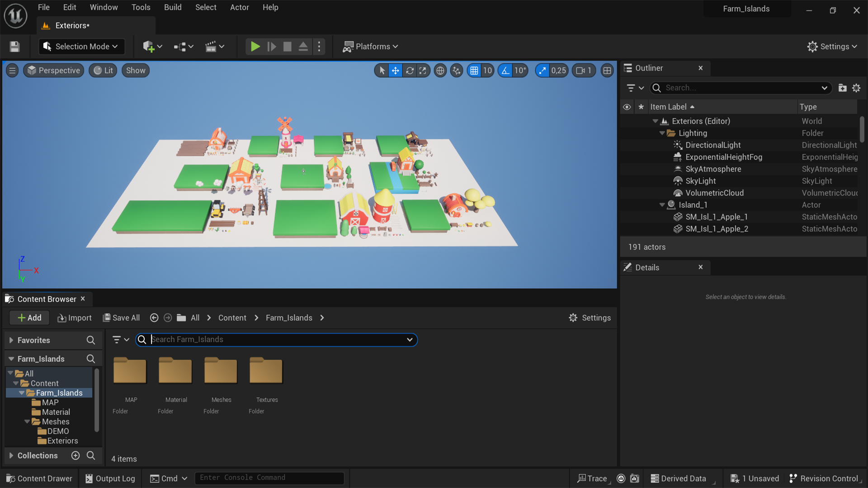Click the surface snapping icon
Screen dimensions: 868x488
click(x=456, y=70)
